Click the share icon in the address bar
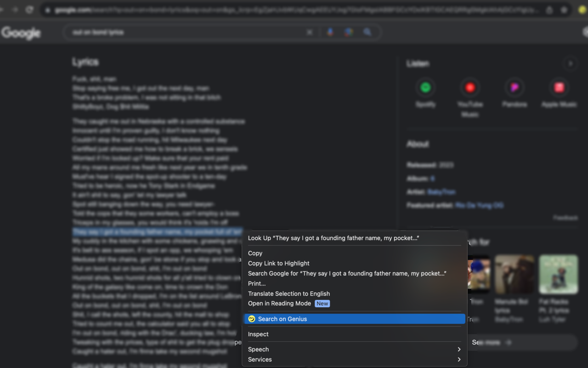The height and width of the screenshot is (368, 588). [x=549, y=10]
